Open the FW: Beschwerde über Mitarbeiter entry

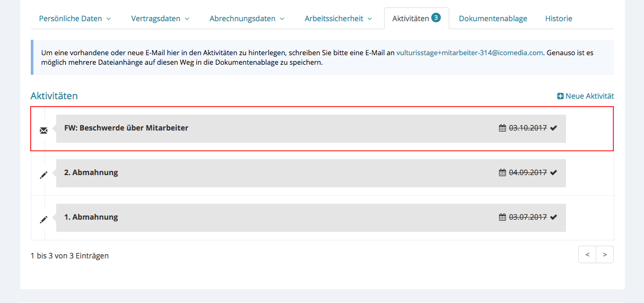point(126,128)
